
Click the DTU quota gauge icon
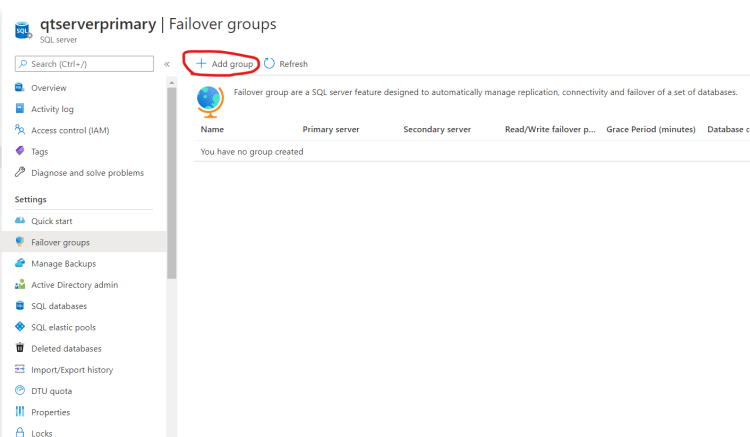[20, 390]
